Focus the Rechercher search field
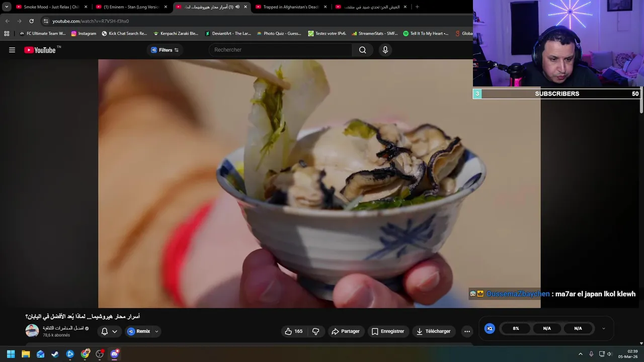Viewport: 644px width, 362px height. click(x=281, y=50)
